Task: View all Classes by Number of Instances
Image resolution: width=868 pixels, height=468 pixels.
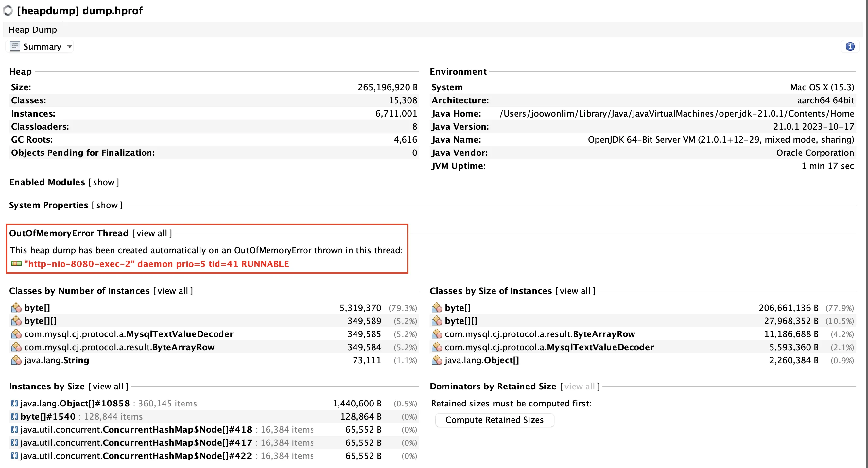Action: point(173,291)
